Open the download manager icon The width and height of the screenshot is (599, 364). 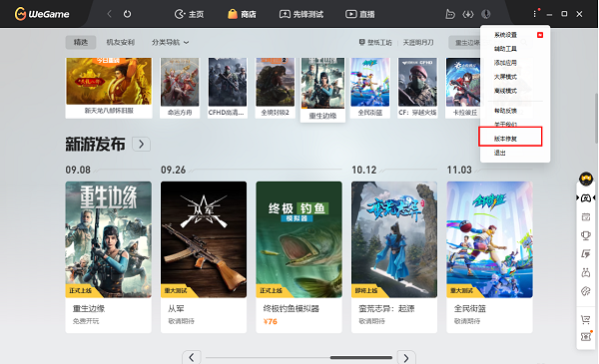[x=468, y=15]
